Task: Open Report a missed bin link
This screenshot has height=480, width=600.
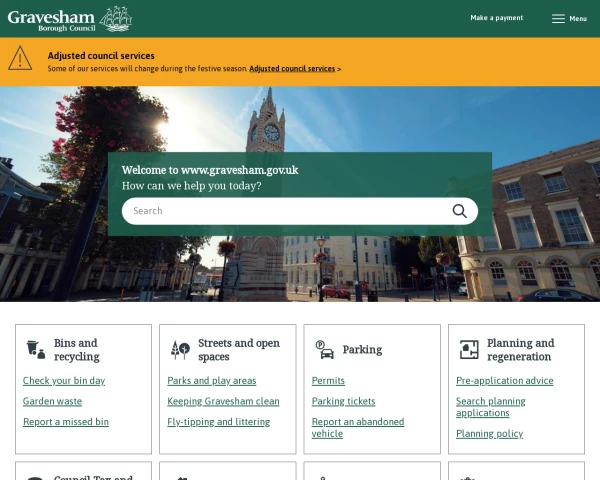Action: pyautogui.click(x=66, y=421)
